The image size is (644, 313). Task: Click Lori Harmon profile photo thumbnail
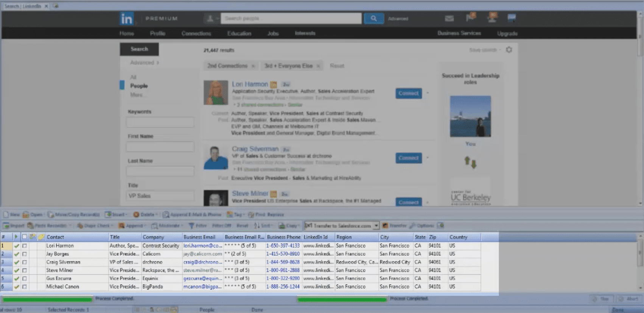[x=216, y=92]
